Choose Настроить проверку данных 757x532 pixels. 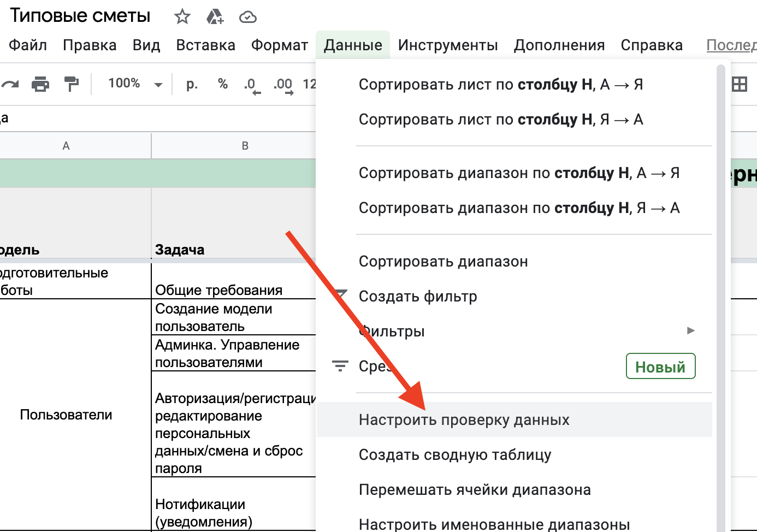point(464,419)
